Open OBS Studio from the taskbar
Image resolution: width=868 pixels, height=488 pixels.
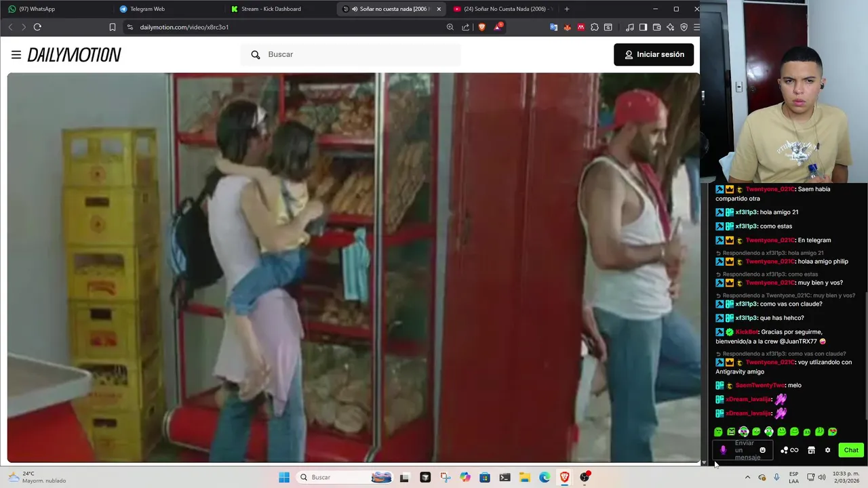click(x=585, y=477)
